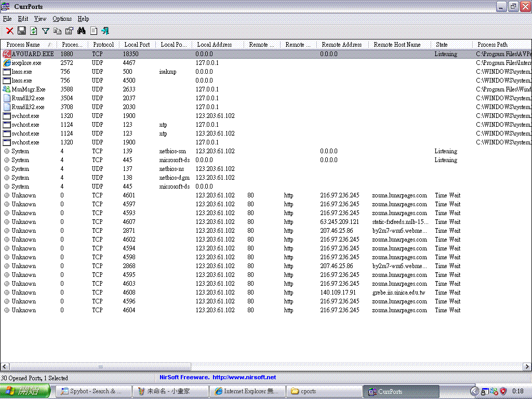Click local port "18350" cell

click(130, 54)
